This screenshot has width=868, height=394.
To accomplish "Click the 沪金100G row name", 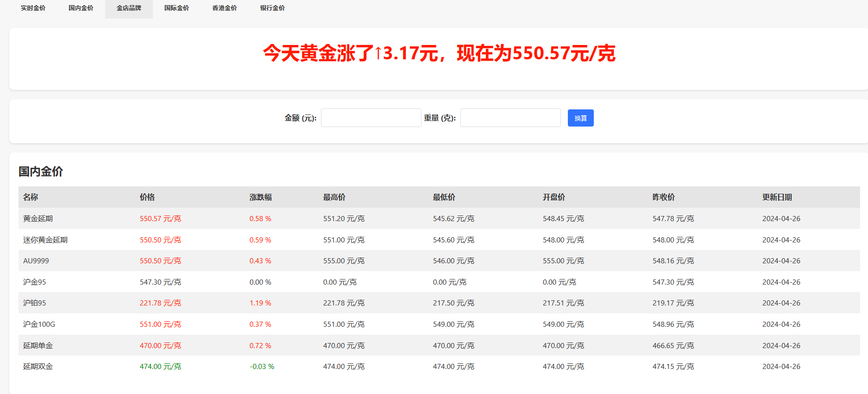I will pos(39,324).
